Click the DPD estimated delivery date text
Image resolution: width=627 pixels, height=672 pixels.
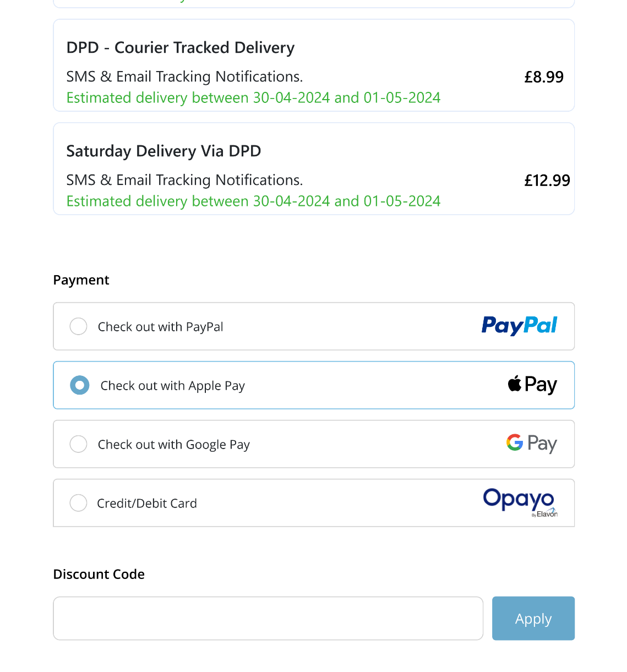click(253, 98)
